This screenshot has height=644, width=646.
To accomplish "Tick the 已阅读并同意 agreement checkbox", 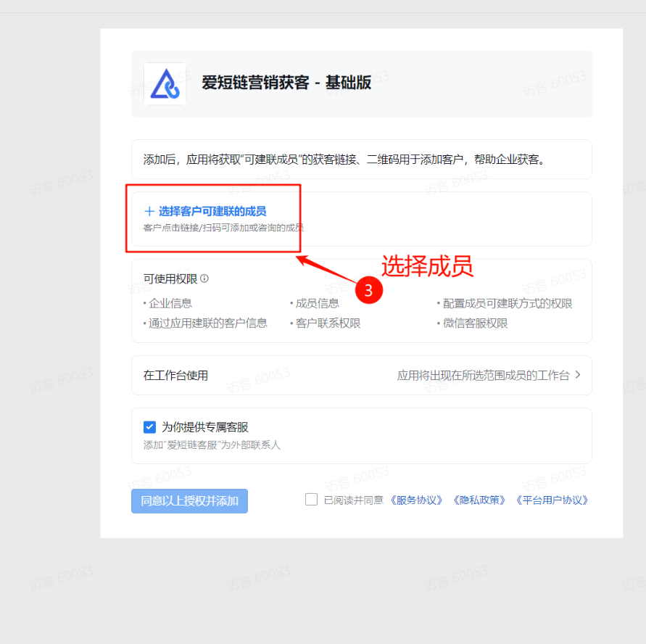I will click(311, 500).
